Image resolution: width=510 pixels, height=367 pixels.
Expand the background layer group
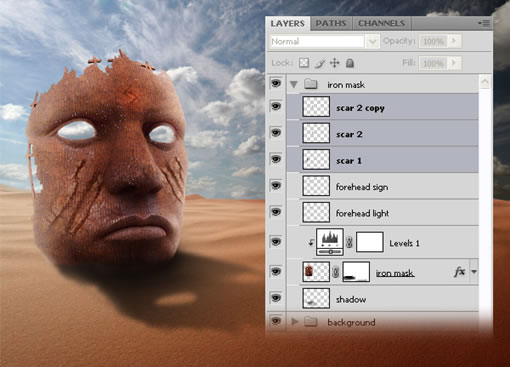pyautogui.click(x=294, y=322)
